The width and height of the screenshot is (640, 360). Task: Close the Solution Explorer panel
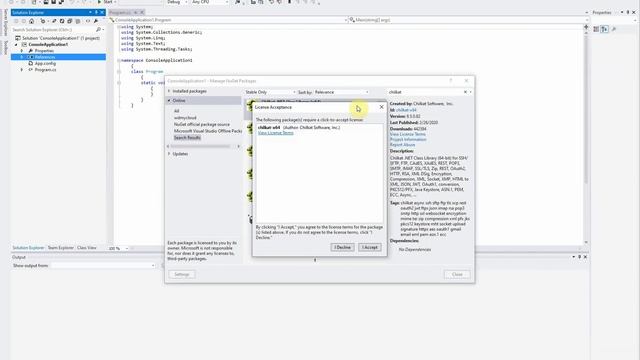[x=102, y=12]
